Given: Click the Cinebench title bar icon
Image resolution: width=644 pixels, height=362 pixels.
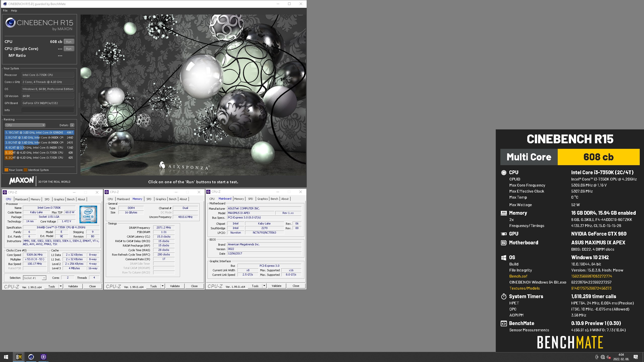Looking at the screenshot, I should (5, 4).
